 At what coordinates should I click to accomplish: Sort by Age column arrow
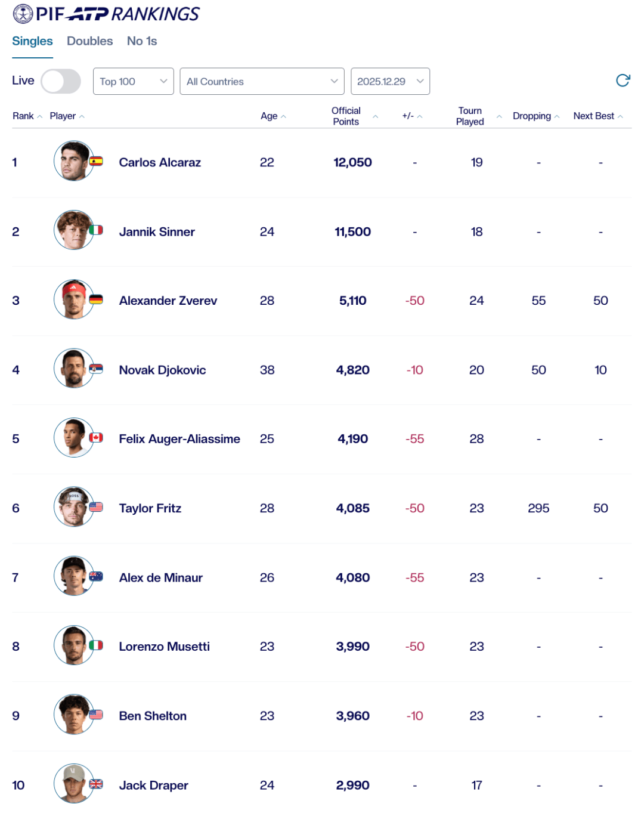pyautogui.click(x=283, y=116)
